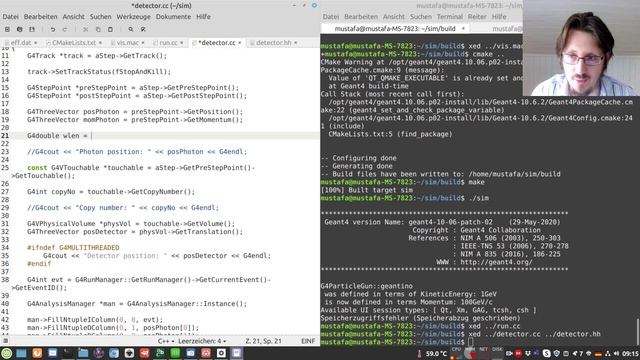Viewport: 640px width, 360px height.
Task: Close the detector.hh tab
Action: 296,42
